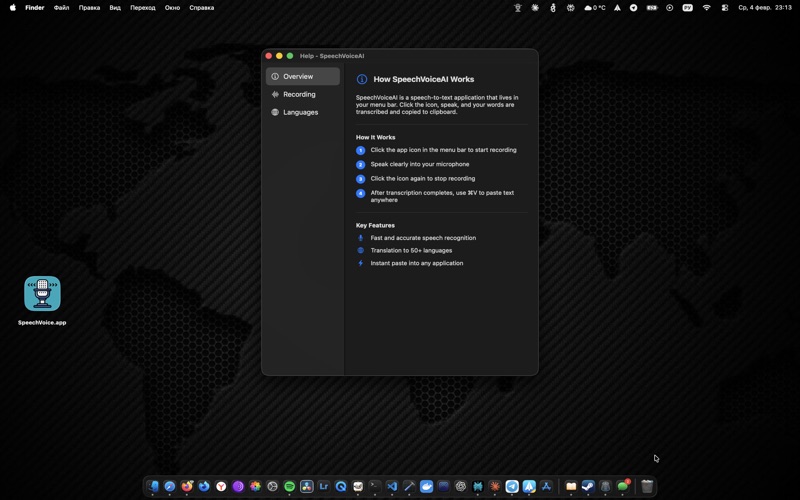Open Finder from the Dock
This screenshot has width=800, height=500.
click(x=153, y=486)
